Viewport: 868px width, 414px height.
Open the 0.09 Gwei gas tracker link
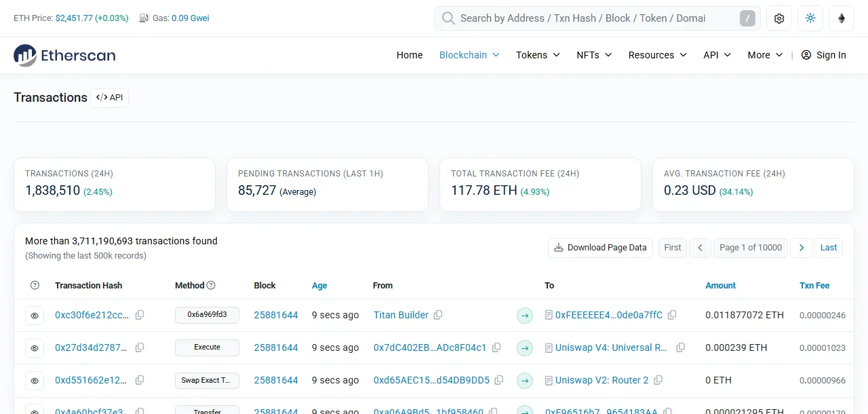[x=190, y=18]
